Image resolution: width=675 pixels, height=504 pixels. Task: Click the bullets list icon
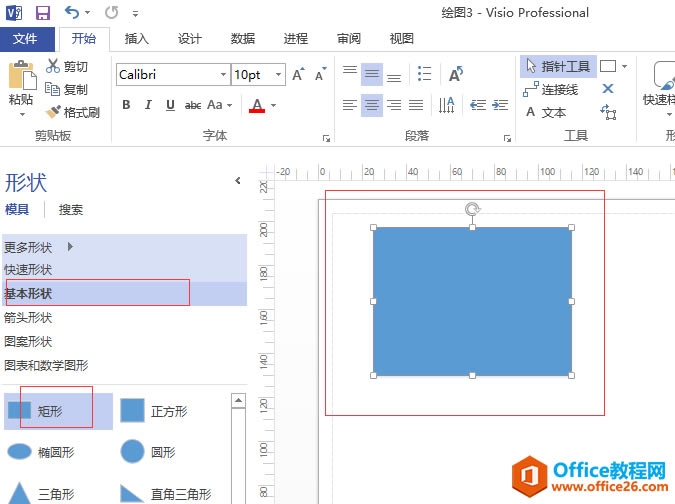pyautogui.click(x=424, y=74)
